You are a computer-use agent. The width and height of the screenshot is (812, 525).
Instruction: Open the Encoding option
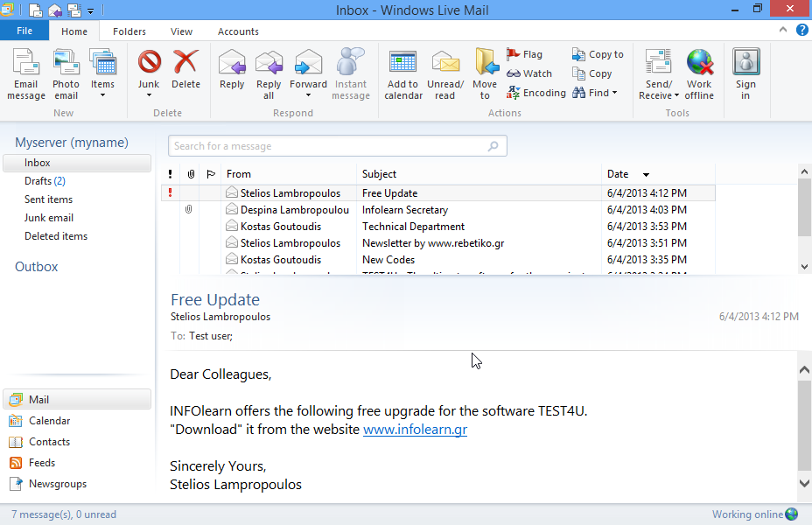[536, 93]
